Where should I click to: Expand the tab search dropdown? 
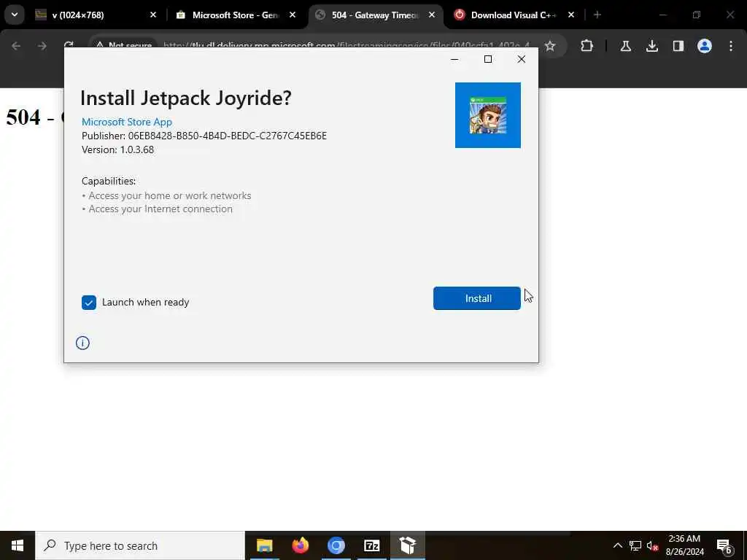[15, 15]
